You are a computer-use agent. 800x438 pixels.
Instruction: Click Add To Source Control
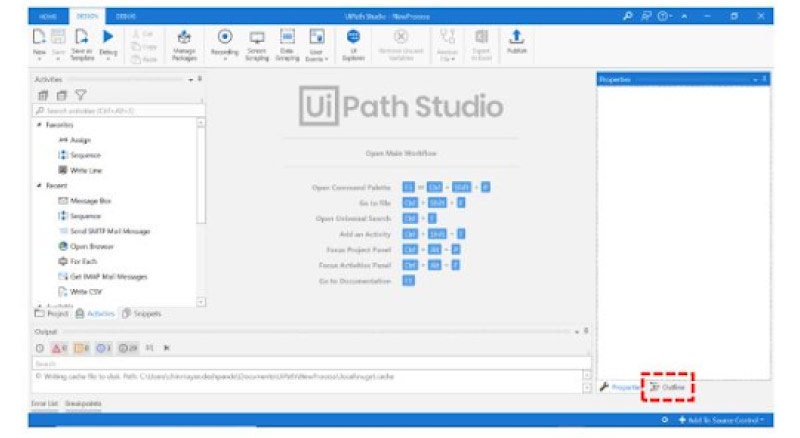(721, 420)
